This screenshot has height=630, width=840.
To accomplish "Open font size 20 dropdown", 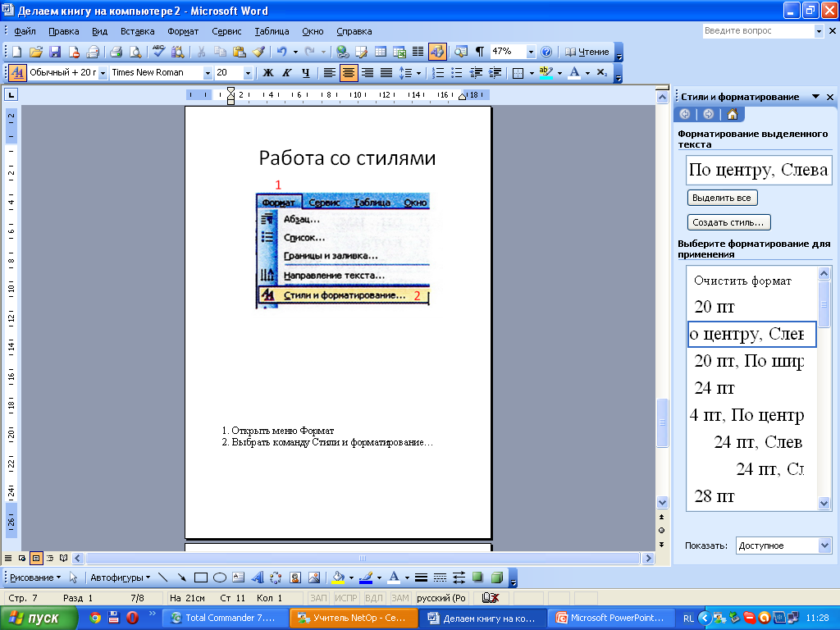I will click(x=248, y=73).
